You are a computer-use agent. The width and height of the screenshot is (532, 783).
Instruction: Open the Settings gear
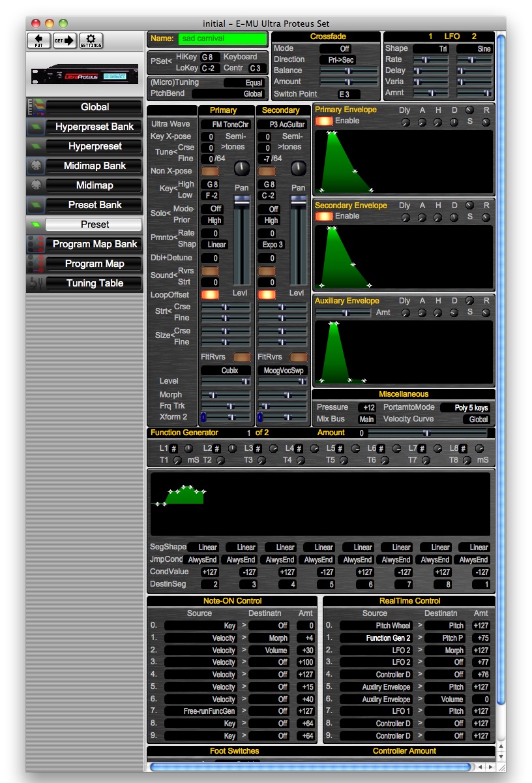point(91,40)
